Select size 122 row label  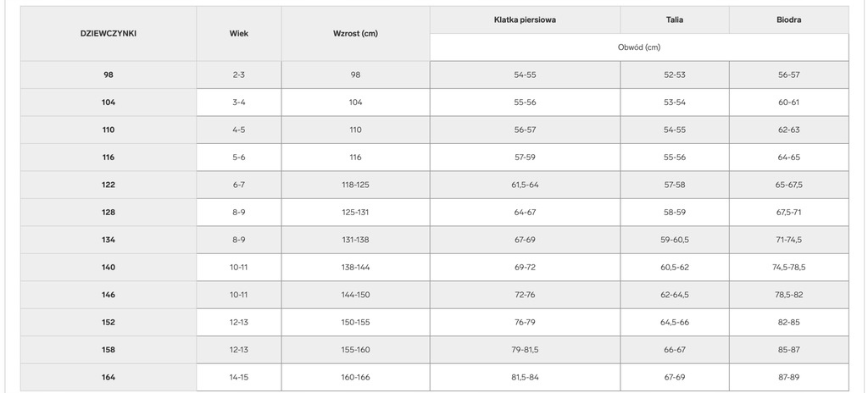click(108, 185)
